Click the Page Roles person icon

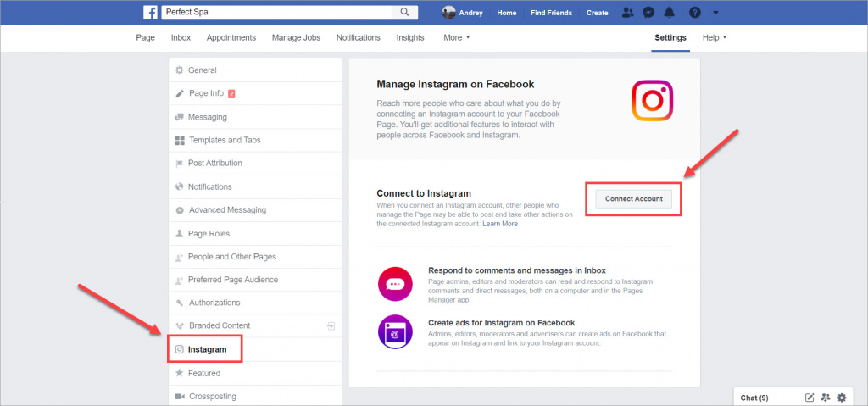[180, 234]
